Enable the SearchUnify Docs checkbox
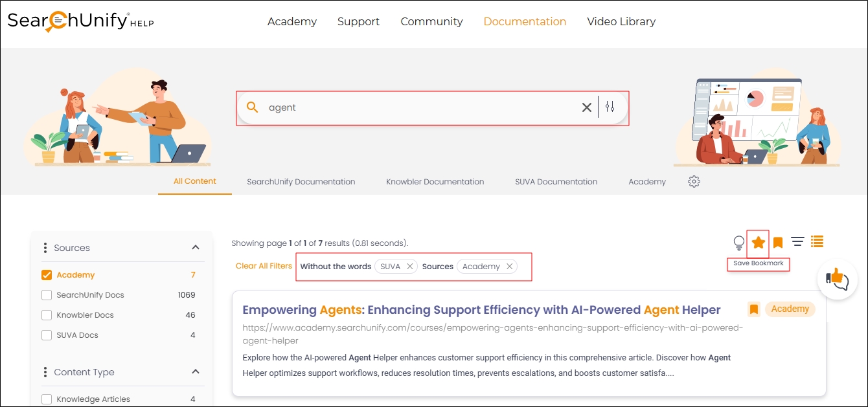Viewport: 868px width, 407px height. [47, 295]
